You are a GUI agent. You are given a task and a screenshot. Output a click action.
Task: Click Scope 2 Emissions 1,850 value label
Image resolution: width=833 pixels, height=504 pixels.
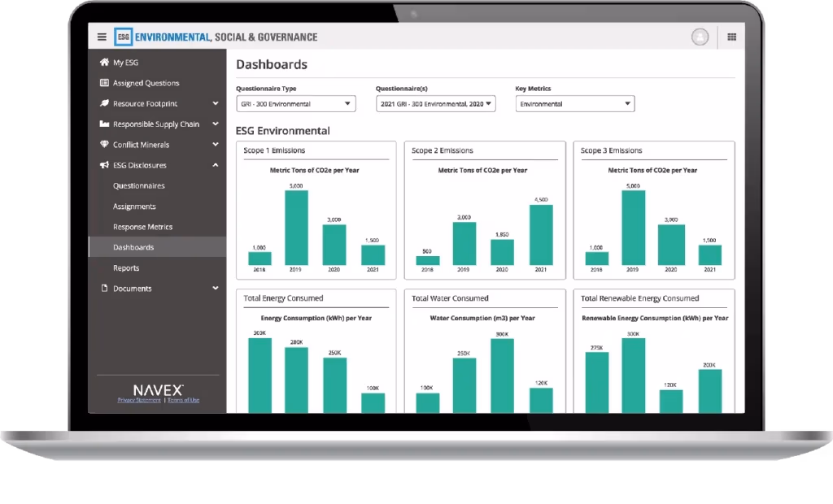(x=502, y=234)
